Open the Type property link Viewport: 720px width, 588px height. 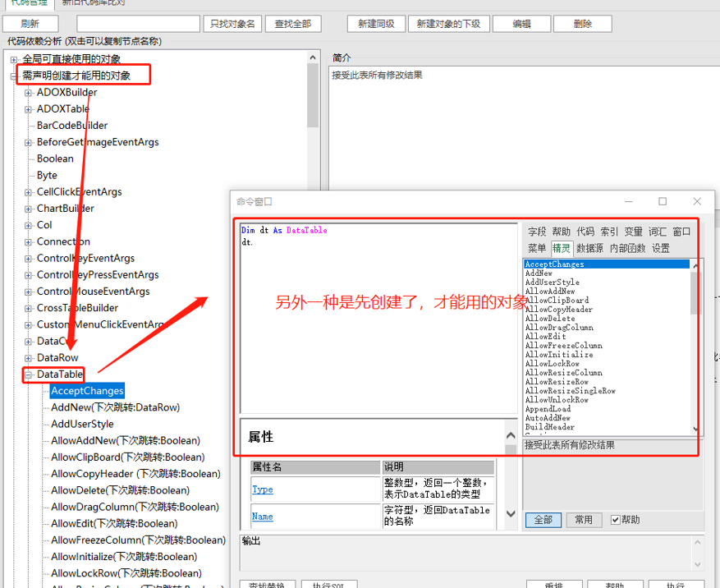click(263, 489)
